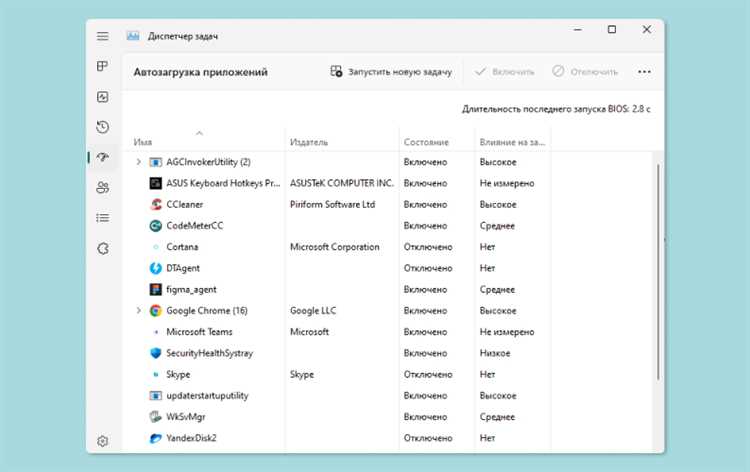Expand the Google Chrome (16) group

138,310
